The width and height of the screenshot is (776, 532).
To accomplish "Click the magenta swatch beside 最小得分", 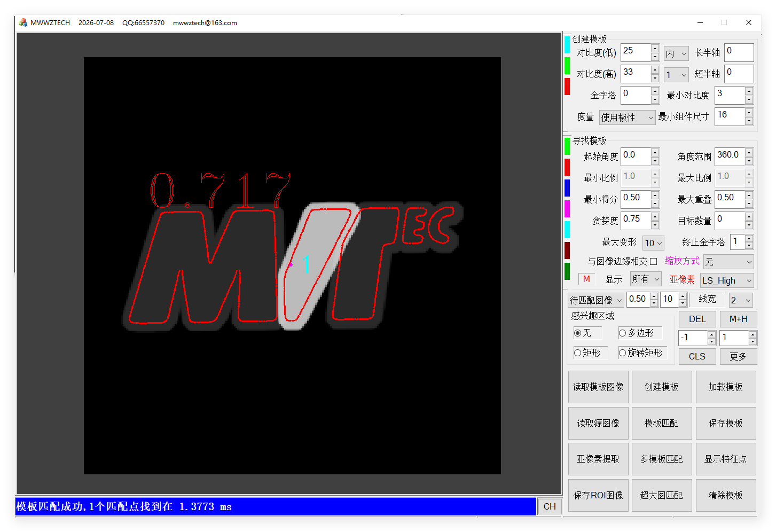I will point(567,209).
